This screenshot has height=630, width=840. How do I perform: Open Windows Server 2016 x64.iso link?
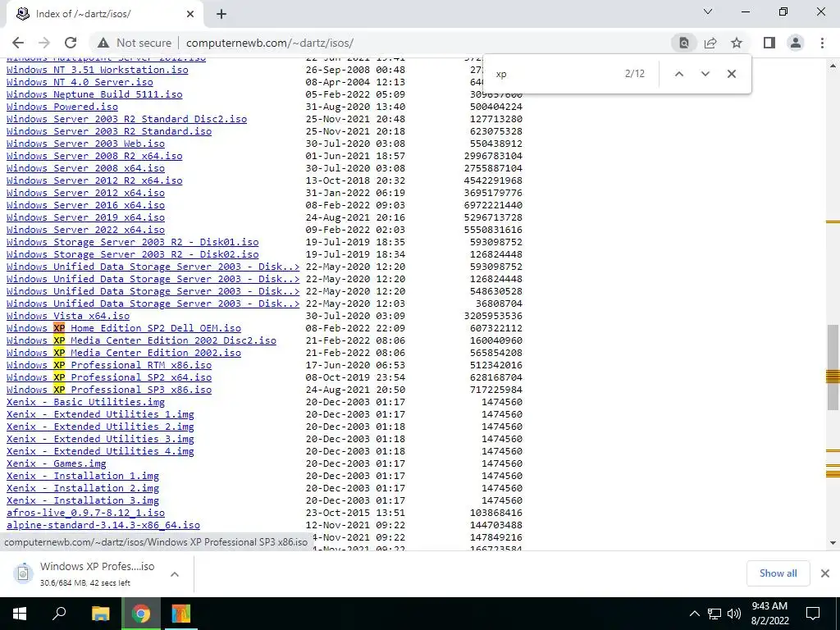point(85,204)
